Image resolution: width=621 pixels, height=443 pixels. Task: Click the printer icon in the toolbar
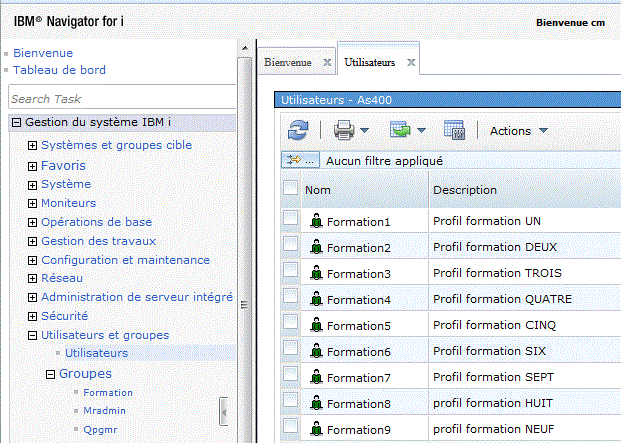(x=344, y=130)
